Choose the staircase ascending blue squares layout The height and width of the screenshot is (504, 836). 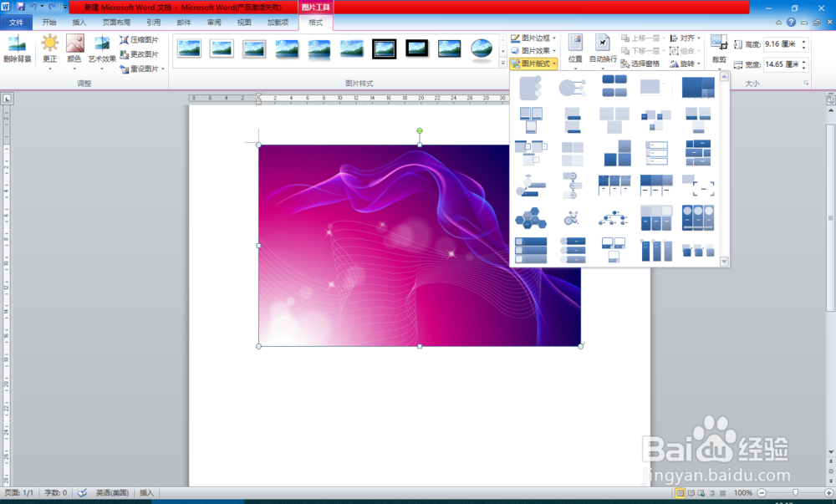pyautogui.click(x=618, y=154)
